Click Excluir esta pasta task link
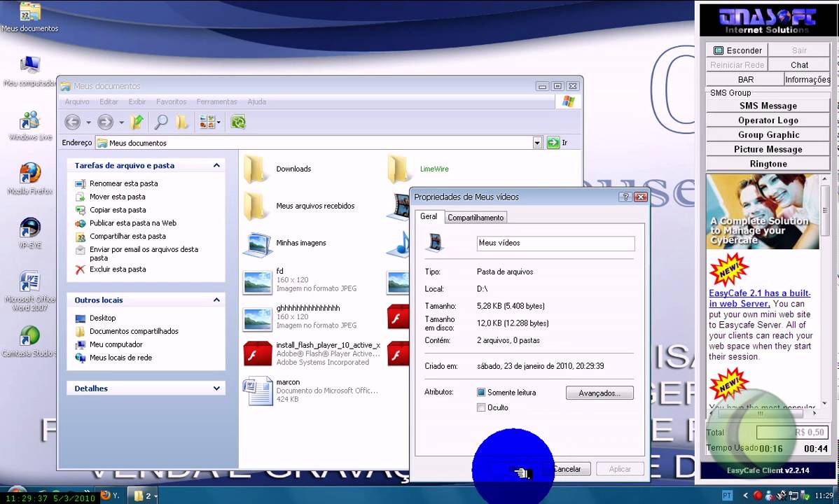 tap(118, 269)
